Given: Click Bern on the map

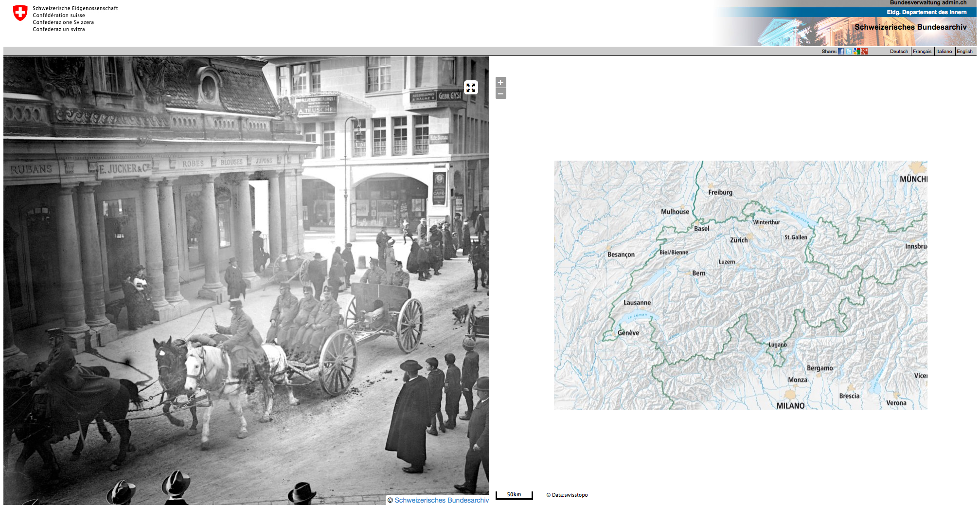Looking at the screenshot, I should click(x=698, y=273).
